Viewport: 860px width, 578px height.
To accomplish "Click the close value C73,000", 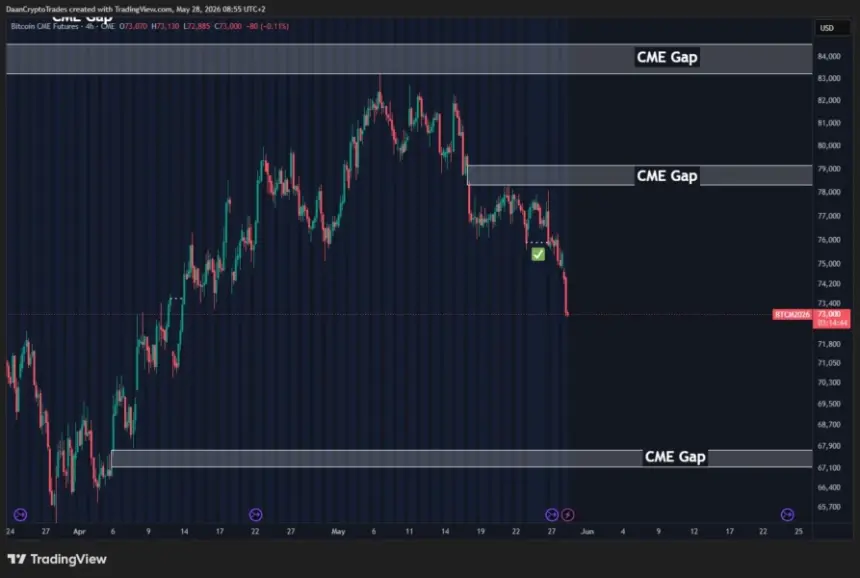I will click(x=228, y=26).
